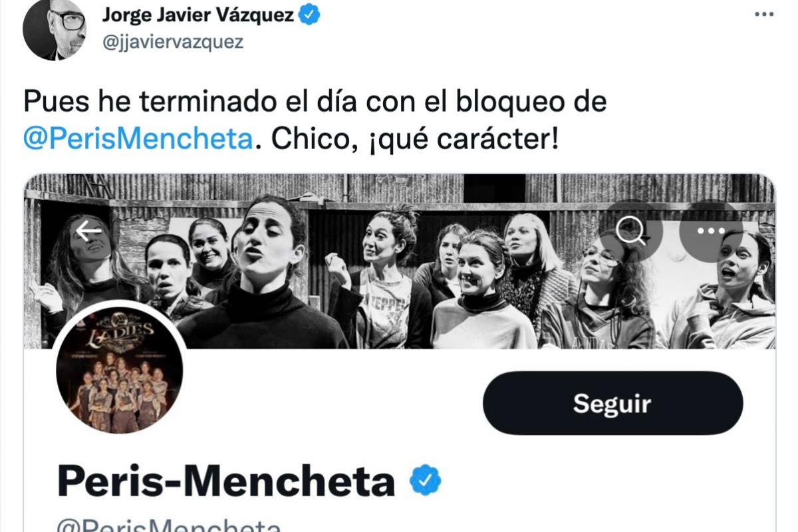Click the Peris-Mencheta profile name
The width and height of the screenshot is (798, 532).
point(226,481)
